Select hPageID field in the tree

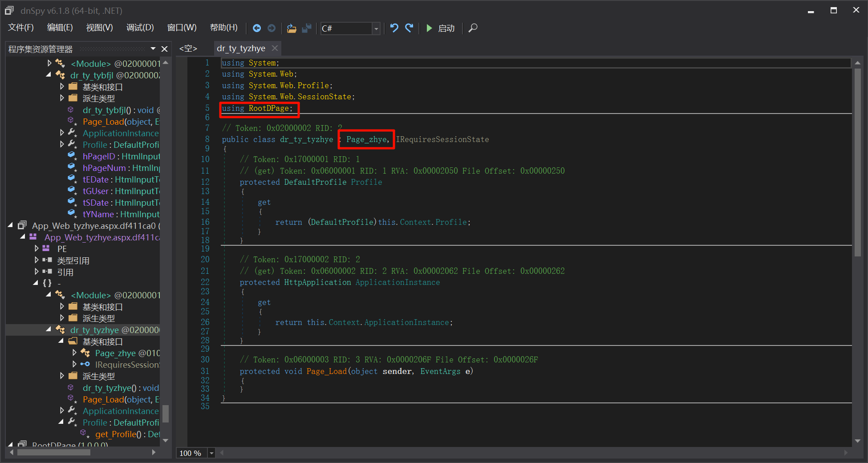click(x=99, y=156)
